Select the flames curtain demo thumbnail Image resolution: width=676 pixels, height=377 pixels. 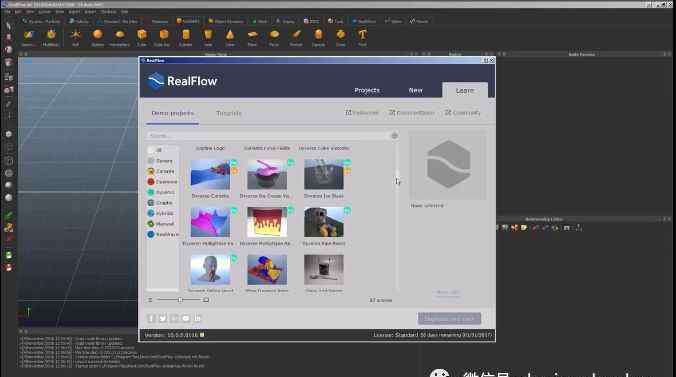(x=267, y=222)
